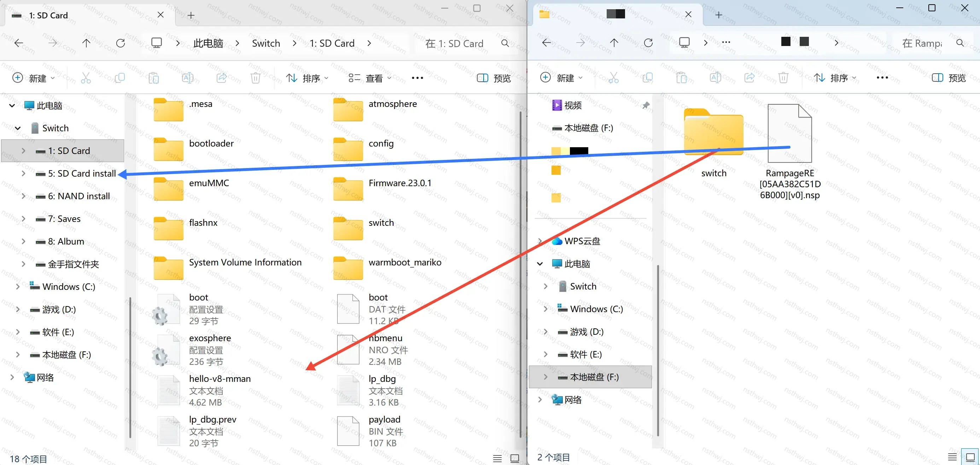Switch to large icons view in right window status bar
This screenshot has width=980, height=465.
(970, 457)
